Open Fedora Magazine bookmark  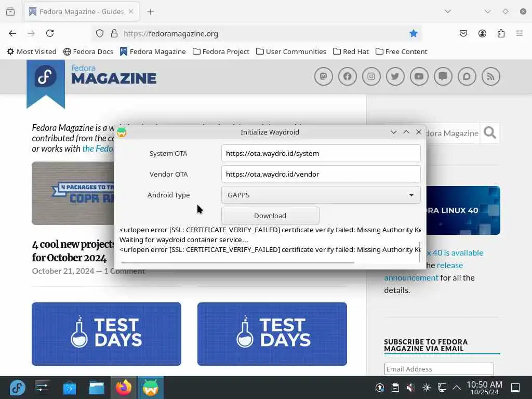[x=153, y=51]
